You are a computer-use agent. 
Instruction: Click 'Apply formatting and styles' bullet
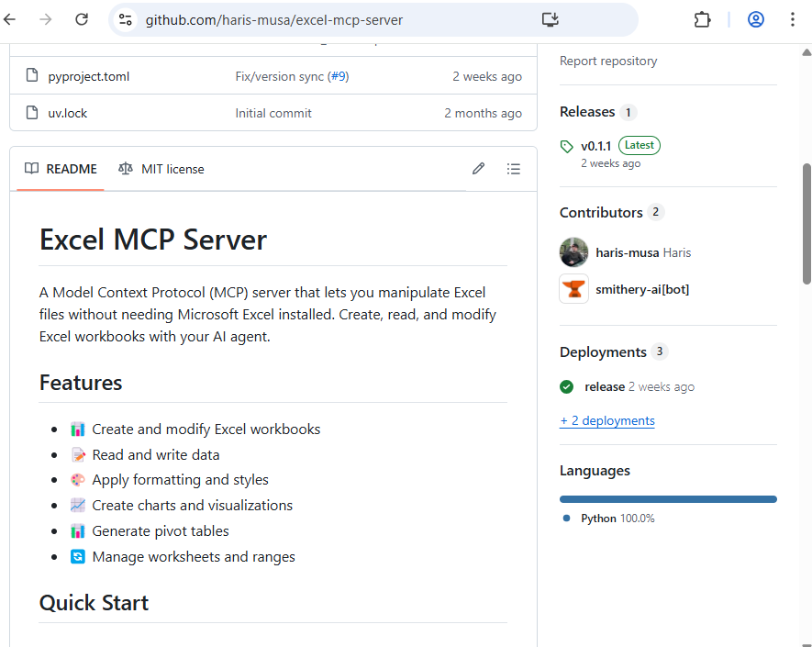[180, 480]
